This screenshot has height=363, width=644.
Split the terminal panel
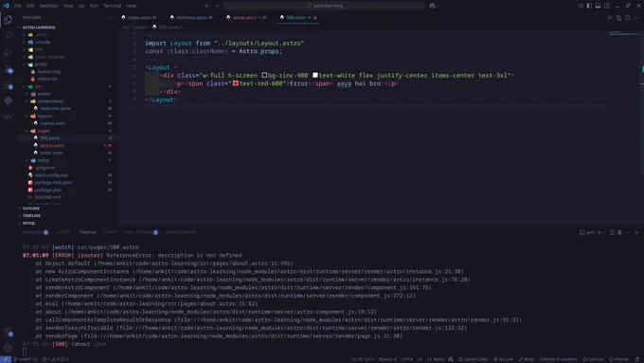pyautogui.click(x=612, y=233)
